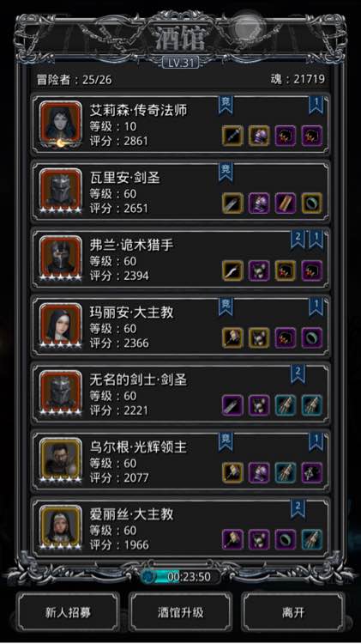This screenshot has width=361, height=644.
Task: Select the 乌尔根·光辉领主 bearded portrait
Action: point(61,462)
